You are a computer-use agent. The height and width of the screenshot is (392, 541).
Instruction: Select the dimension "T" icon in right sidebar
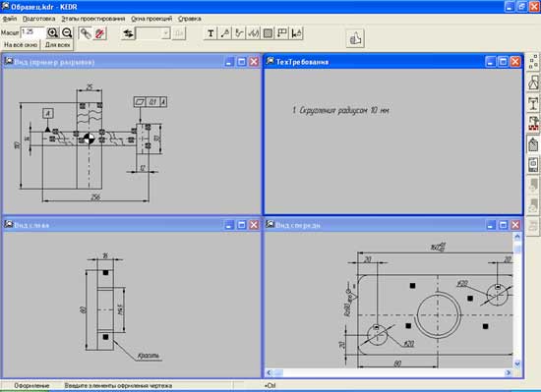click(x=533, y=103)
